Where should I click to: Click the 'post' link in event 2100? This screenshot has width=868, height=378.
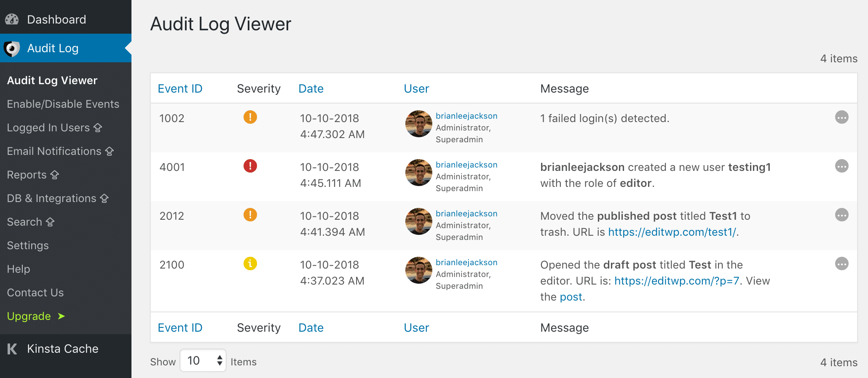tap(571, 297)
